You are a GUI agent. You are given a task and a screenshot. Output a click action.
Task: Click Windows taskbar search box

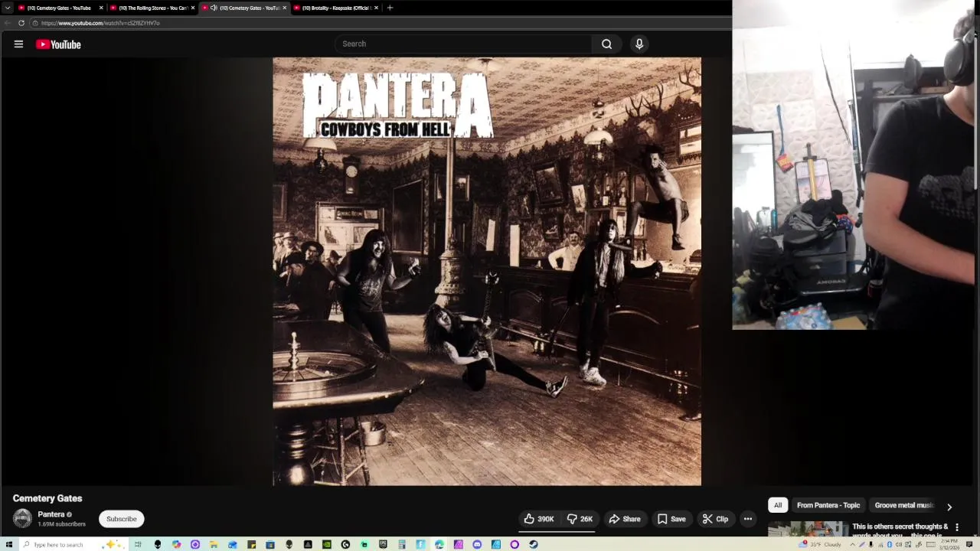point(73,544)
